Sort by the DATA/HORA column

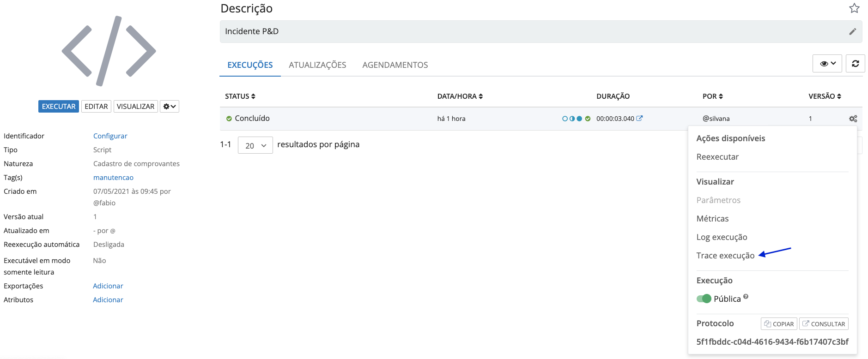coord(460,96)
